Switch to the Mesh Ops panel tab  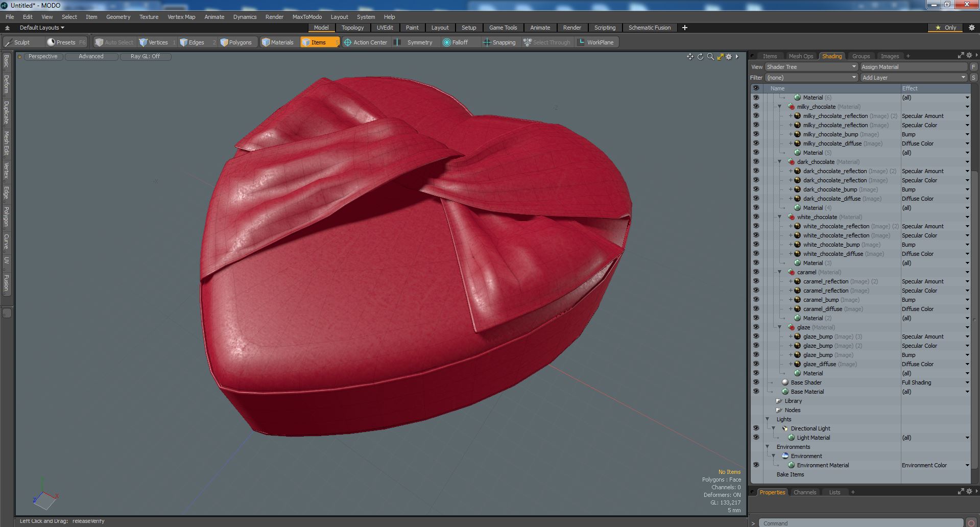(x=800, y=56)
